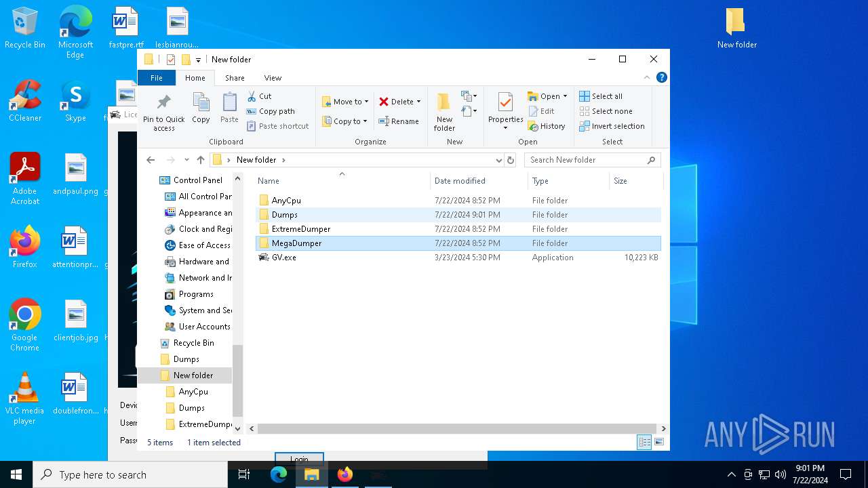
Task: Sort by Date modified column
Action: click(479, 181)
